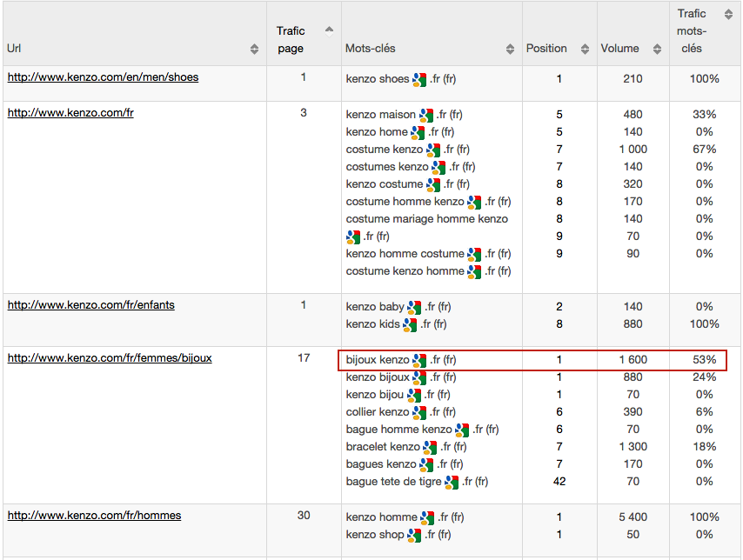Open the http://www.kenzo.com/fr link
Image resolution: width=743 pixels, height=560 pixels.
click(70, 113)
